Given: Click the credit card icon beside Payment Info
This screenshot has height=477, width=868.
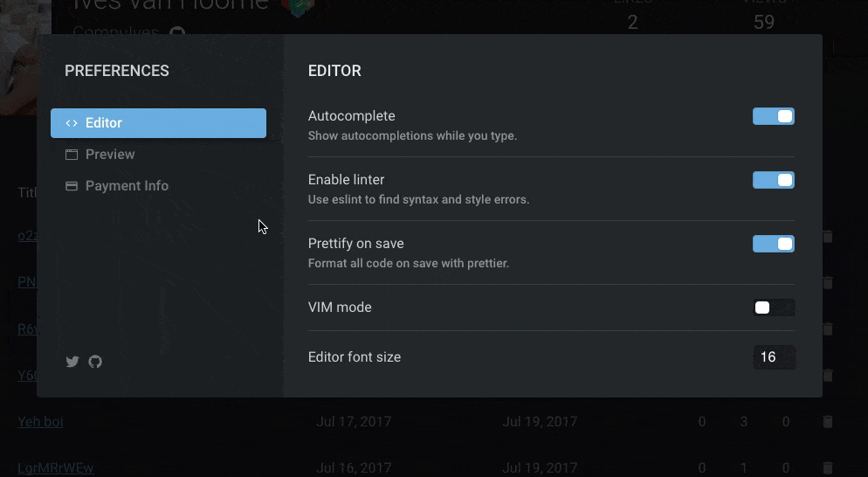Looking at the screenshot, I should point(72,186).
